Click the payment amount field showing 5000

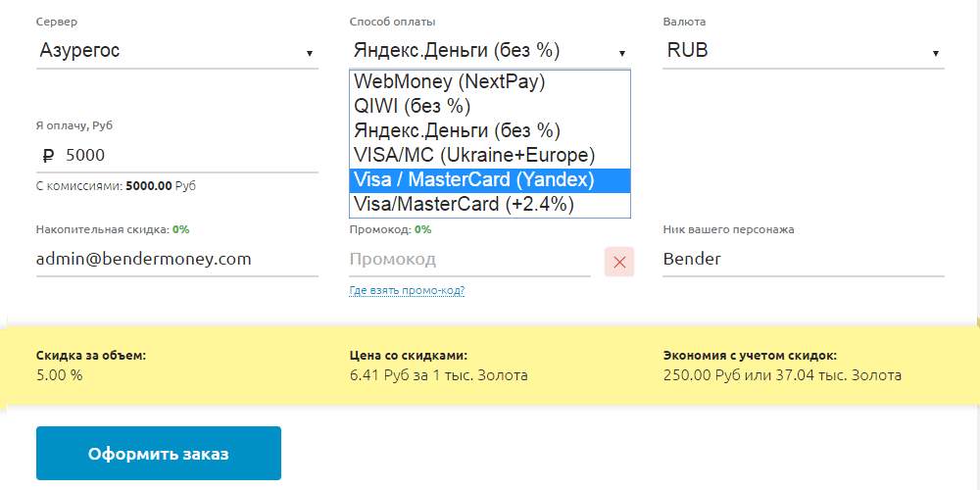point(186,155)
